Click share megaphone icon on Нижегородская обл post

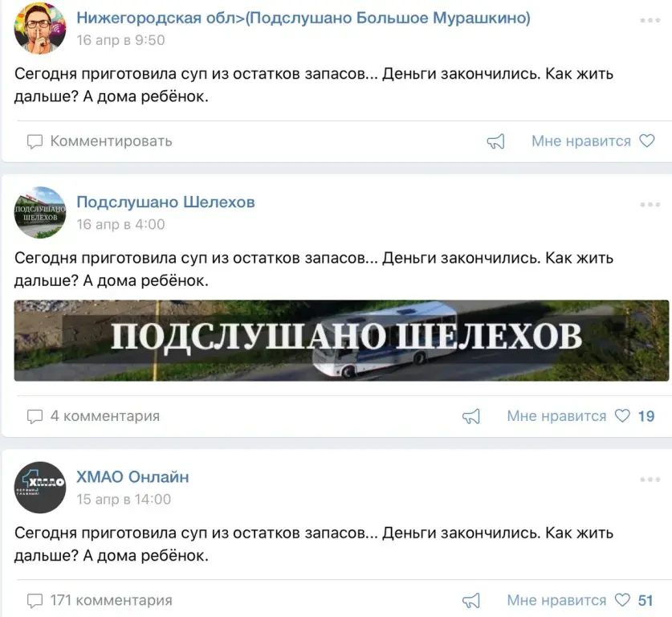tap(496, 141)
